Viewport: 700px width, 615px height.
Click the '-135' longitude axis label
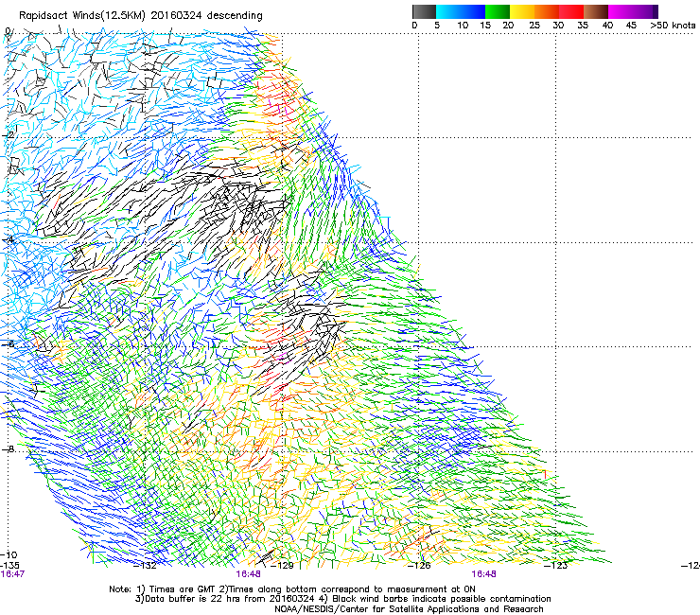tap(9, 565)
